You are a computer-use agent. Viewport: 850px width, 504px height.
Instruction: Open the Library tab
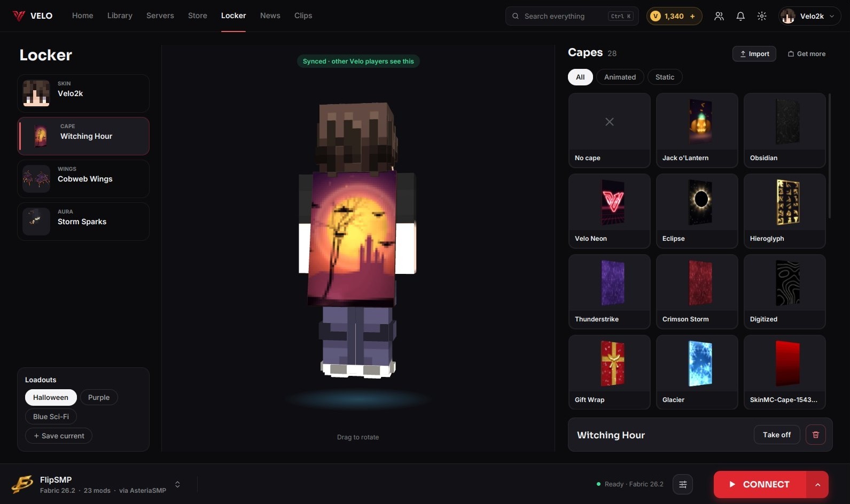point(120,15)
